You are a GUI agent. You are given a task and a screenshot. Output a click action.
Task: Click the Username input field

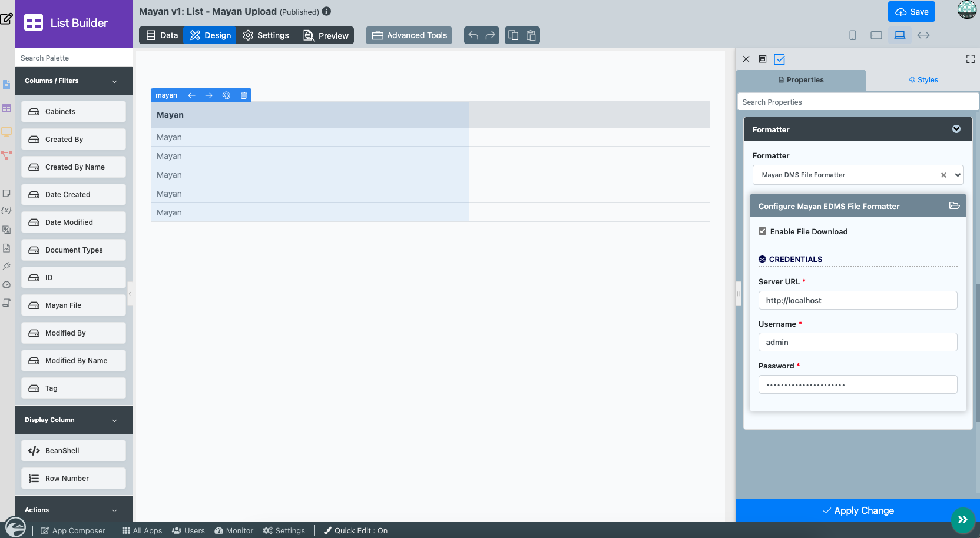coord(858,342)
